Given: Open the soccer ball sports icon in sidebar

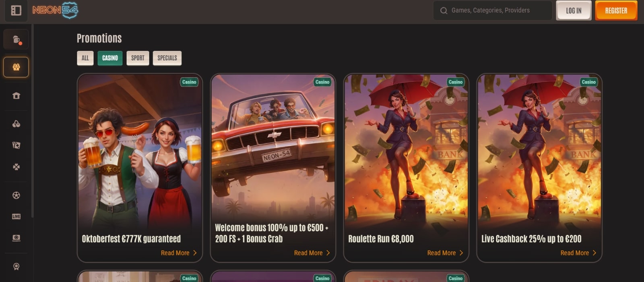Looking at the screenshot, I should coord(16,195).
